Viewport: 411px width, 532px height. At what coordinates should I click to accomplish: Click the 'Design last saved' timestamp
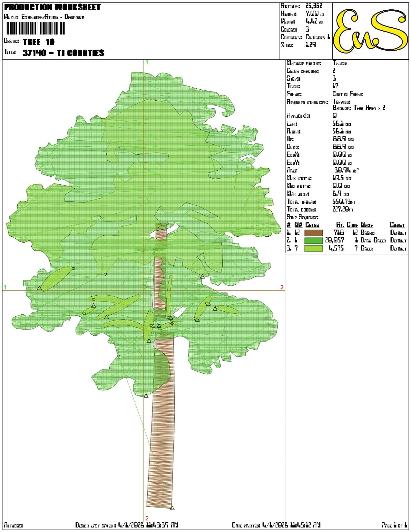point(127,525)
